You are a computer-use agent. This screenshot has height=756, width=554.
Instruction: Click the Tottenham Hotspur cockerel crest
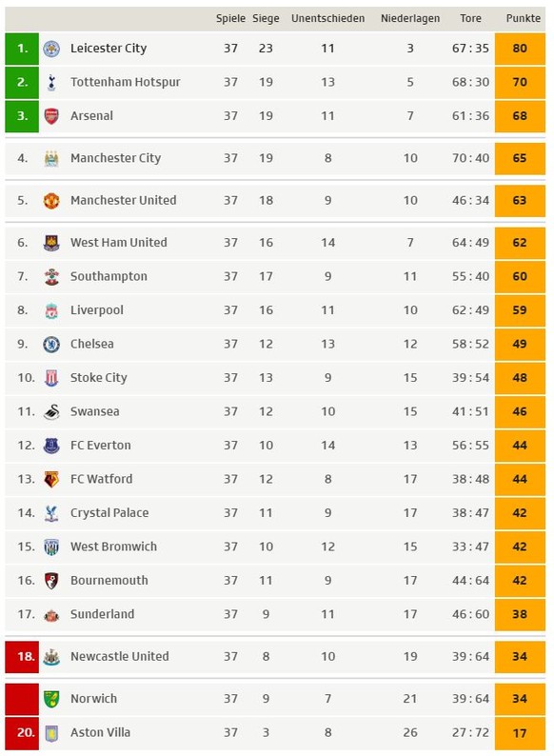[x=51, y=83]
